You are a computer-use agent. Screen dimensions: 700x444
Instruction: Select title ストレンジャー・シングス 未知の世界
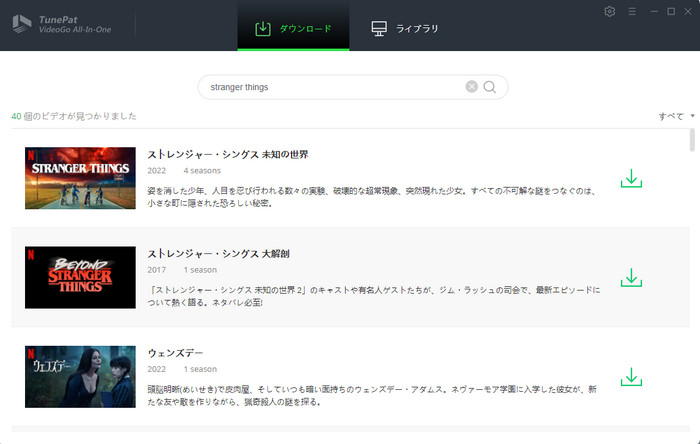click(x=228, y=154)
